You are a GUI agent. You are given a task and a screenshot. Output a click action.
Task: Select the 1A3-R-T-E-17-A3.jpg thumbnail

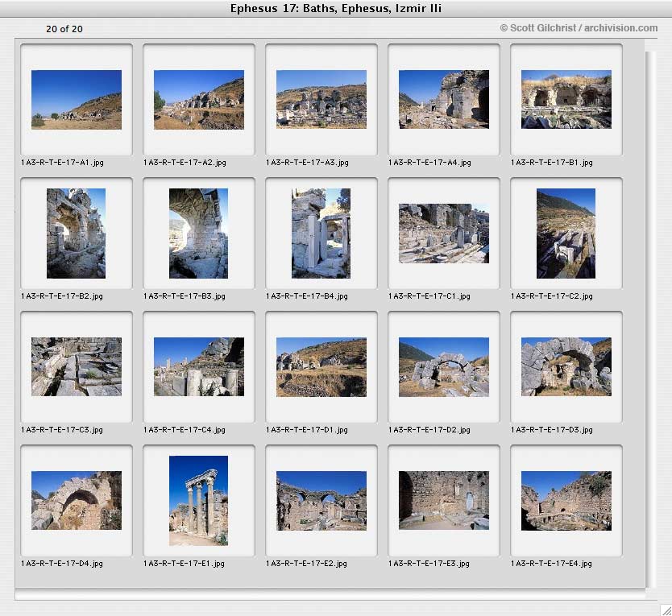(321, 99)
